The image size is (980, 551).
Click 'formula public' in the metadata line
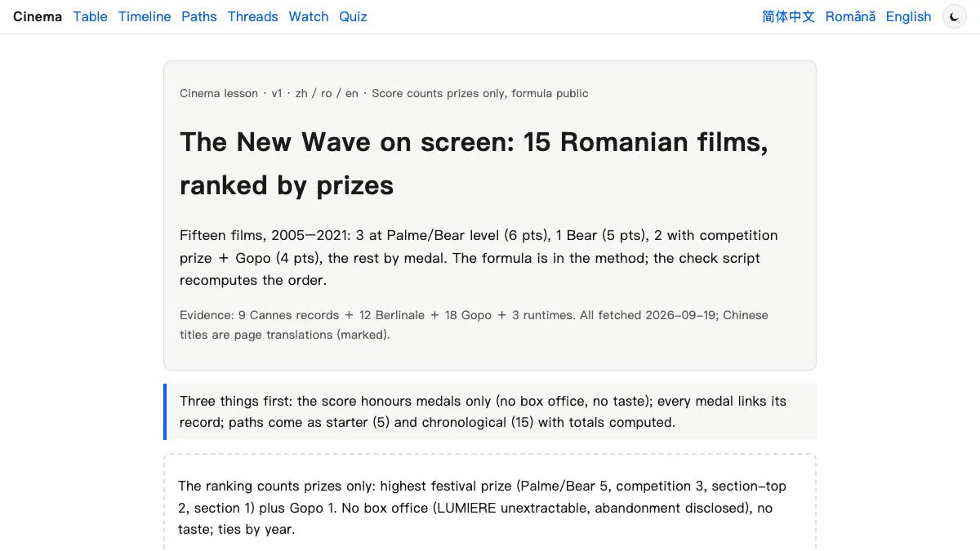[x=550, y=93]
